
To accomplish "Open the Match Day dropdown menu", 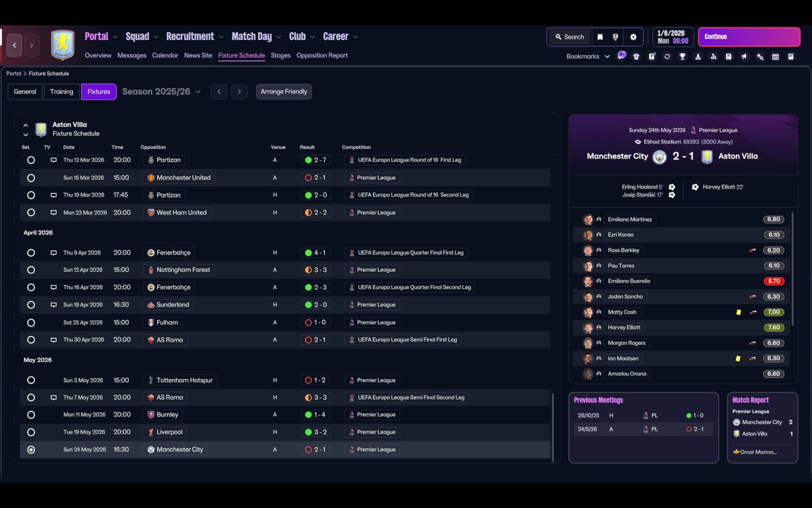I will point(257,36).
